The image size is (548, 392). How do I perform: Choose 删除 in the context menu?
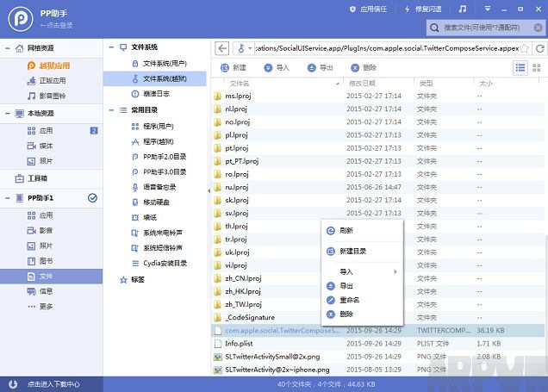coord(362,314)
